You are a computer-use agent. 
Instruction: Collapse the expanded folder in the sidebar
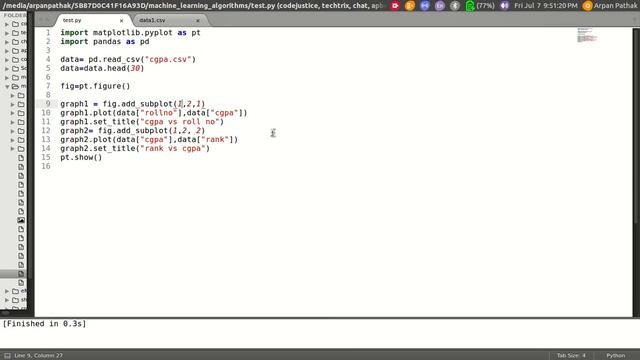click(7, 86)
